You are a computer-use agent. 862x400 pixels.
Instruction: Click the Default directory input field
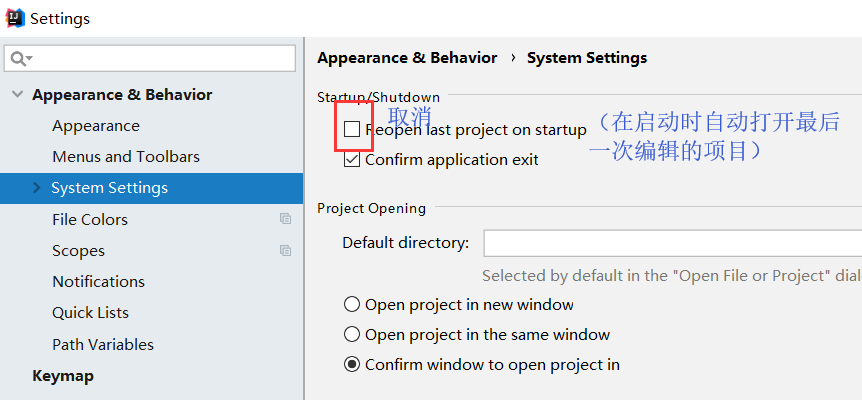(x=672, y=243)
